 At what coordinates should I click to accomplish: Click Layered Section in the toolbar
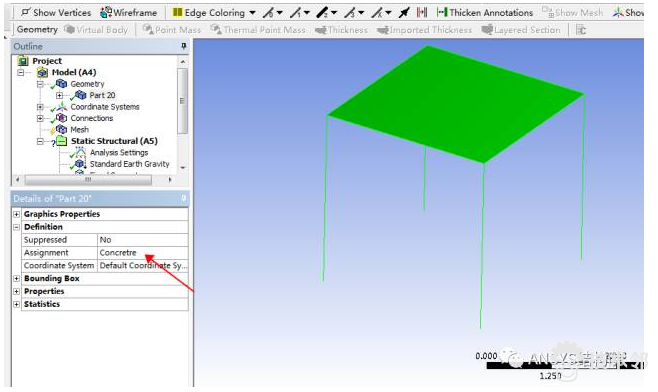(521, 30)
